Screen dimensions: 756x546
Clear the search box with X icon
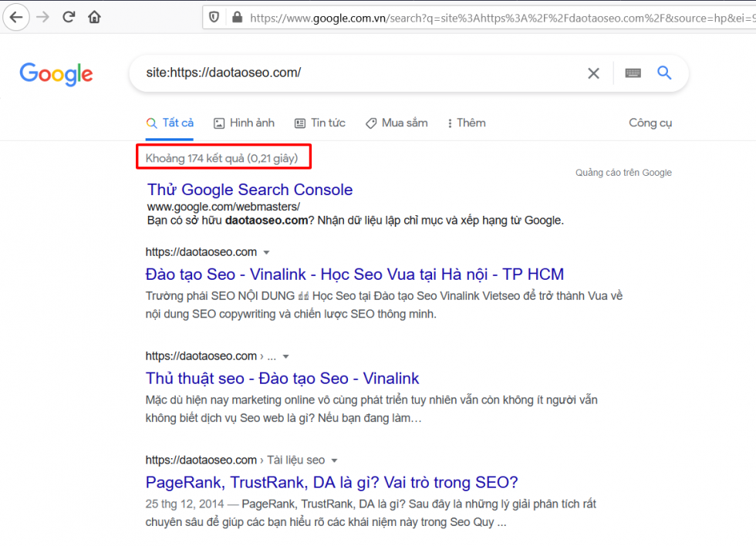pos(593,73)
